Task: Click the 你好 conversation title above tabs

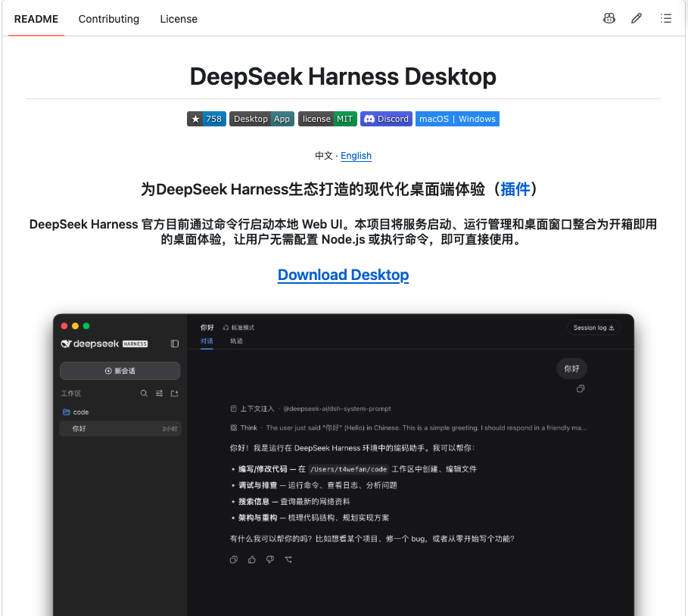Action: coord(207,328)
